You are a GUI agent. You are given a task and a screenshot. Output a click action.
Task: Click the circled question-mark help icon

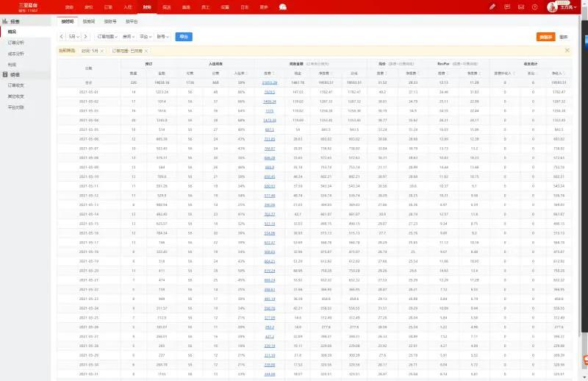coord(535,7)
